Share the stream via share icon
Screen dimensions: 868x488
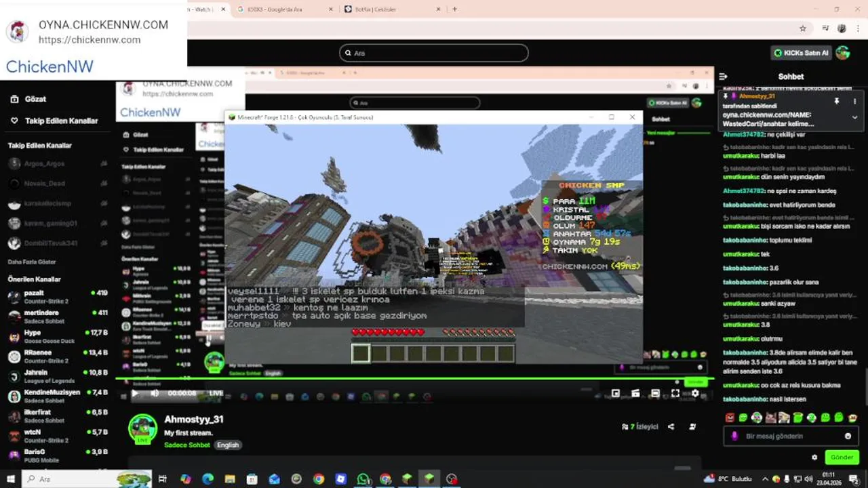(671, 427)
